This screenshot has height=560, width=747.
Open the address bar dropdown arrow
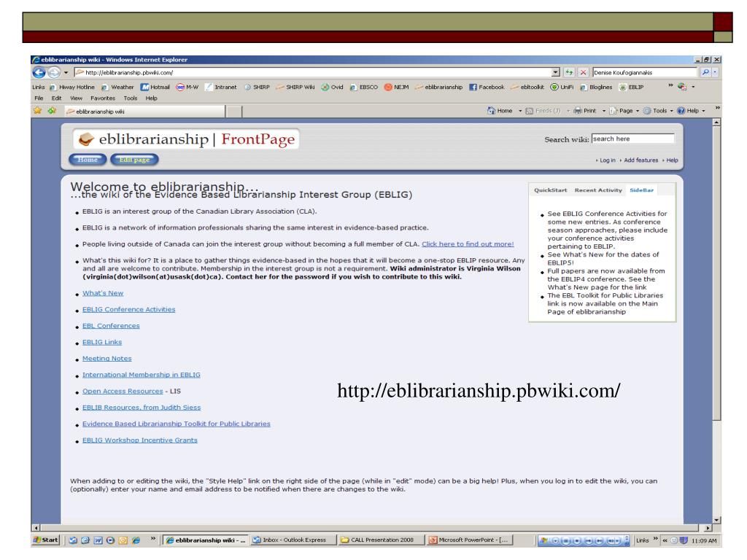[x=555, y=72]
